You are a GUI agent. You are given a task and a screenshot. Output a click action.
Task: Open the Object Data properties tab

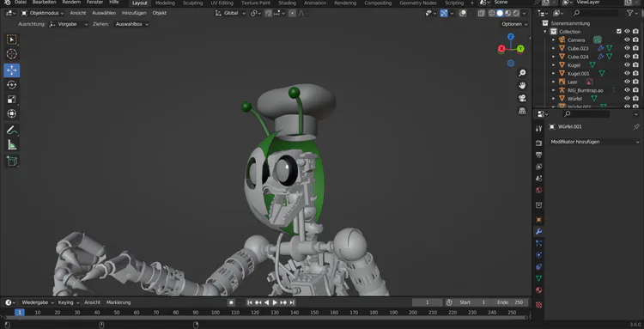[539, 278]
